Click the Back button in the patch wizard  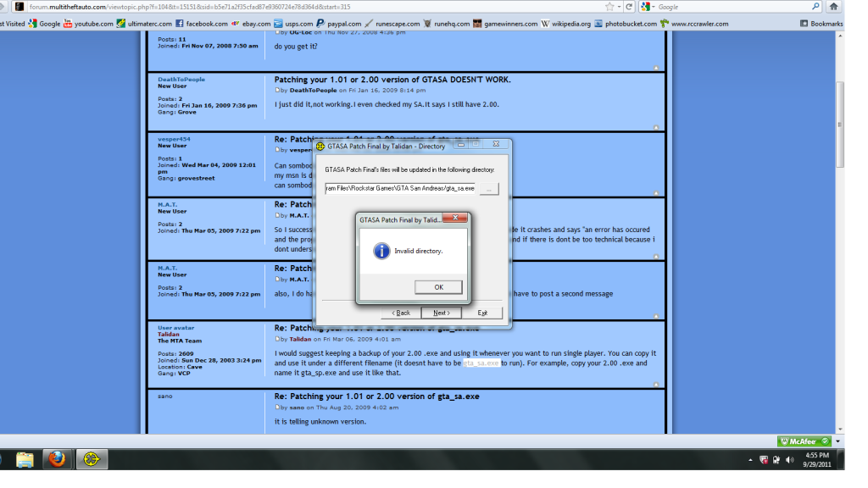[401, 313]
